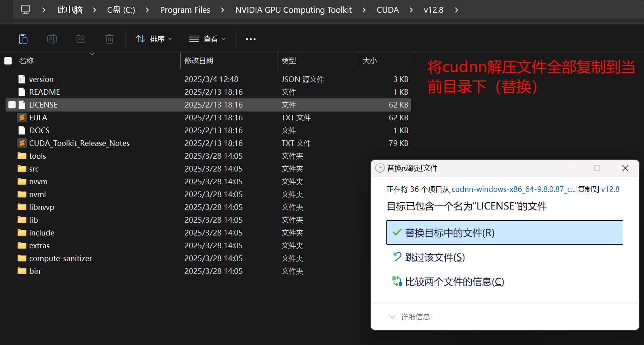Go to Program Files in breadcrumb
The height and width of the screenshot is (345, 644).
[185, 10]
